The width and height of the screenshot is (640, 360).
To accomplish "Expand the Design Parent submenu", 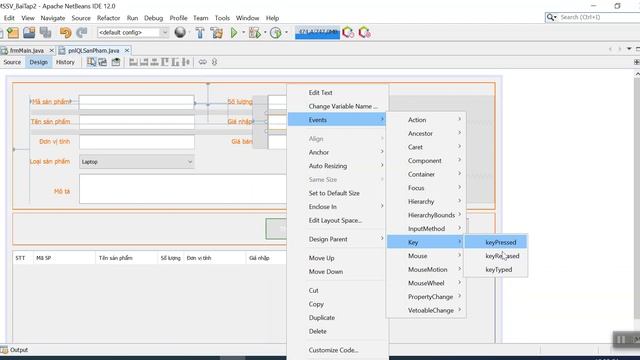I will point(338,239).
